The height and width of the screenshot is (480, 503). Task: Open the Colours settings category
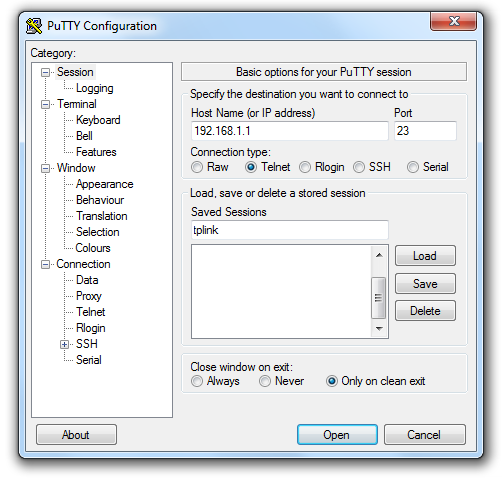pos(93,248)
